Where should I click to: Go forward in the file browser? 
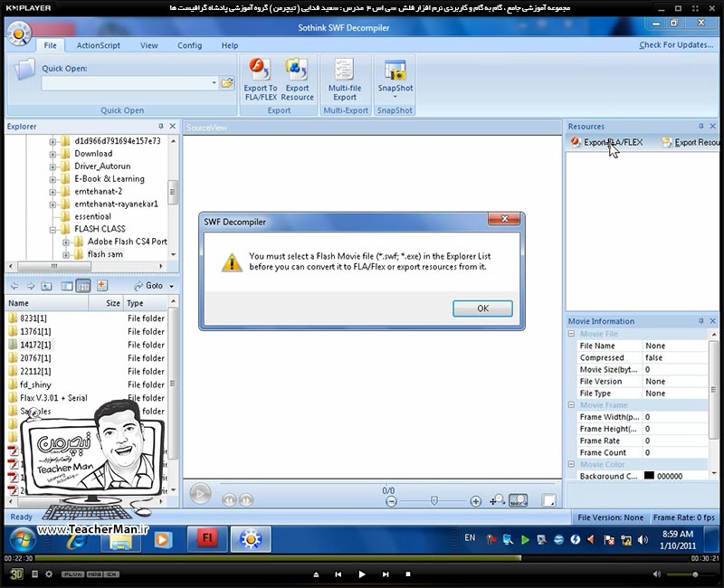(31, 286)
